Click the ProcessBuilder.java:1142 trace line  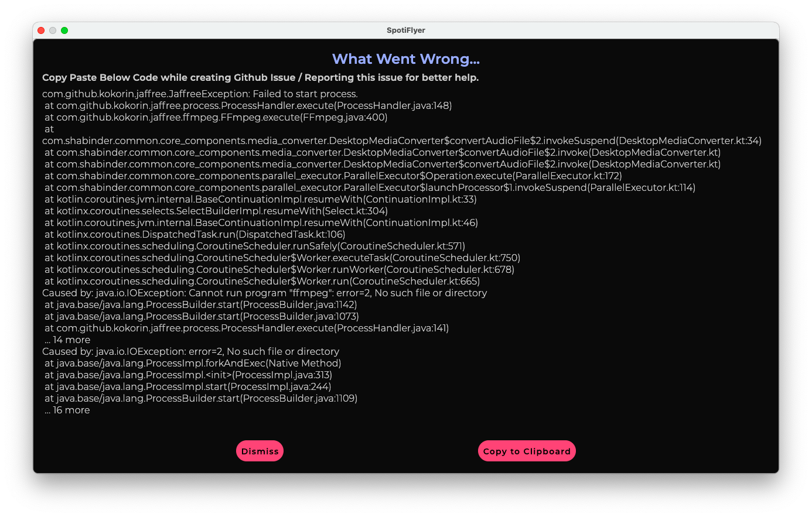pyautogui.click(x=201, y=304)
